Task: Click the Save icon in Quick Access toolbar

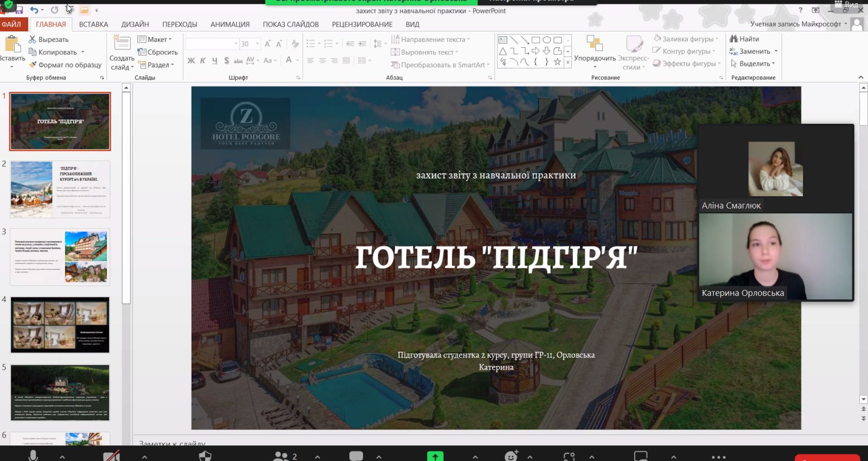Action: coord(19,10)
